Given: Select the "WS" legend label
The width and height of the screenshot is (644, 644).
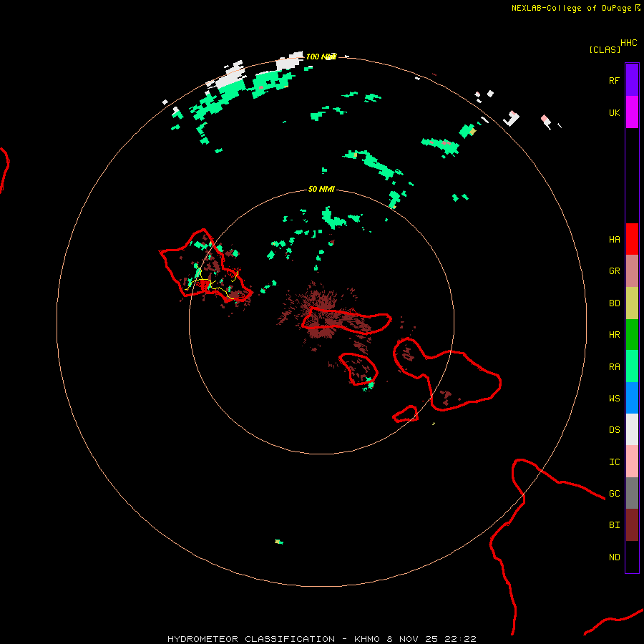Looking at the screenshot, I should (614, 399).
